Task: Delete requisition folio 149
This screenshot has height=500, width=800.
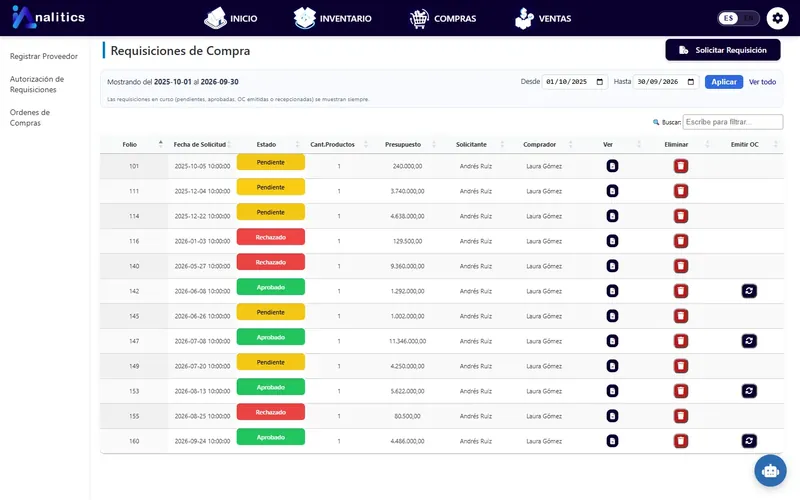Action: (681, 366)
